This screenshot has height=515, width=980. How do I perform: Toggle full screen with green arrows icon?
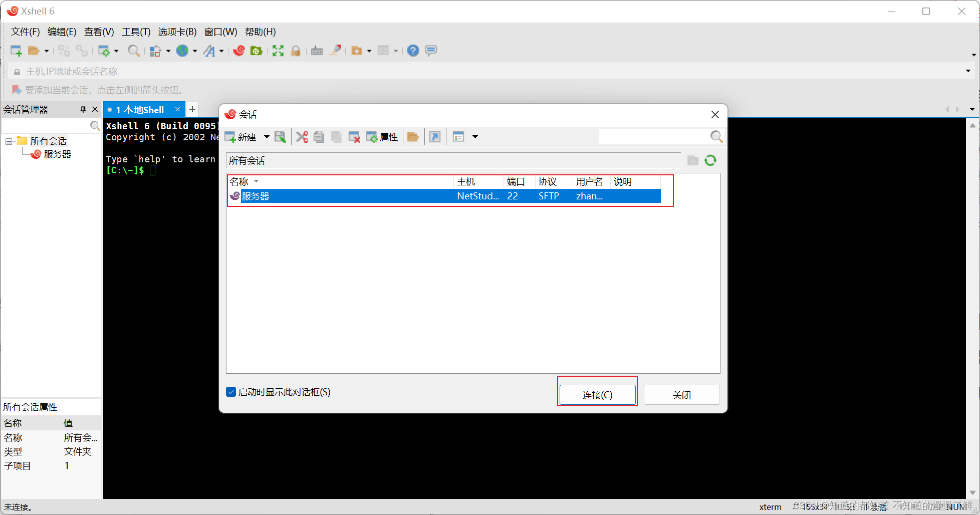(x=278, y=51)
